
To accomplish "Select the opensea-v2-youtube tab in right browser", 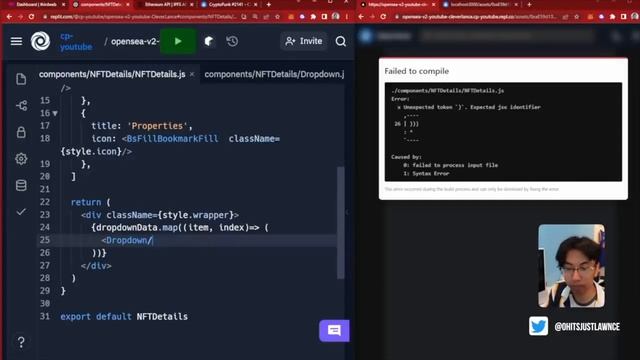I will [x=397, y=4].
